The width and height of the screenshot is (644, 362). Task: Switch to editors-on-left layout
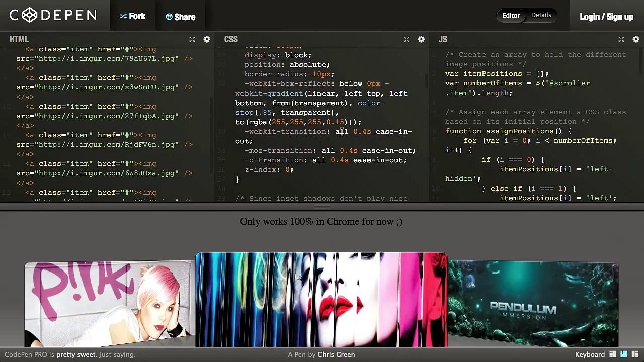pos(613,354)
